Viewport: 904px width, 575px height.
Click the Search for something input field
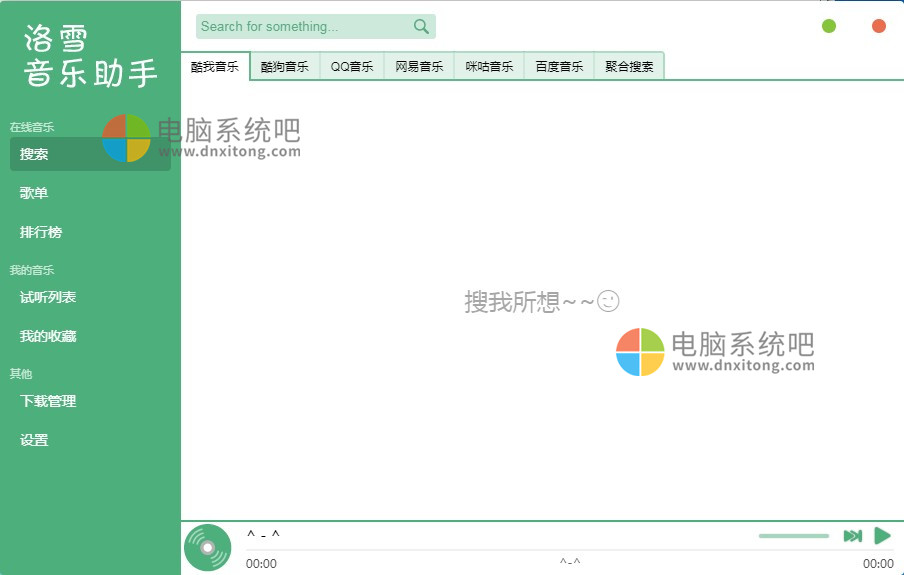[315, 27]
